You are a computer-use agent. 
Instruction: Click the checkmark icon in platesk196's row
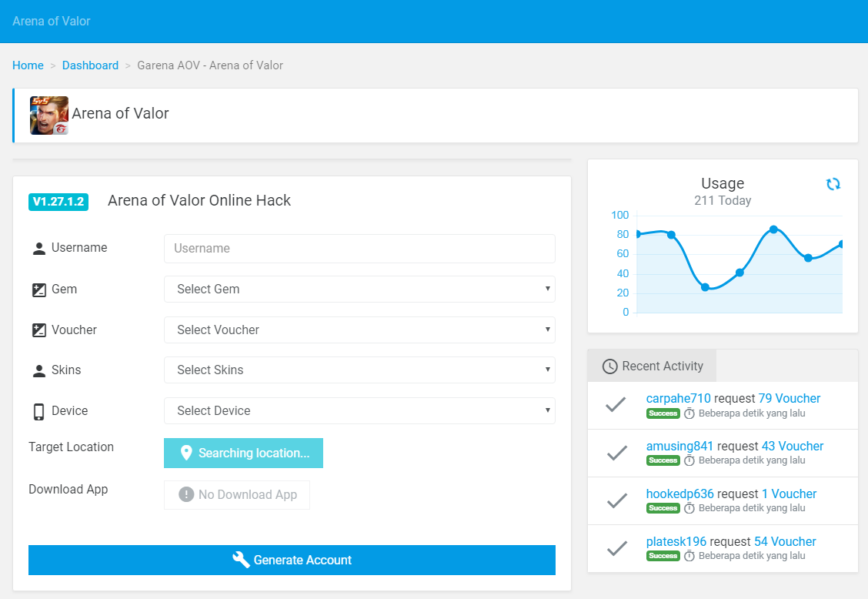[616, 548]
